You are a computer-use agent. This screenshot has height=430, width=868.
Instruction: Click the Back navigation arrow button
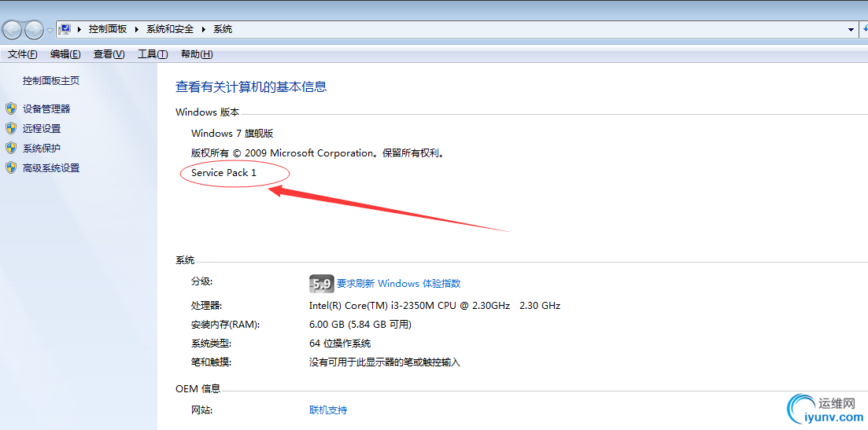point(12,29)
